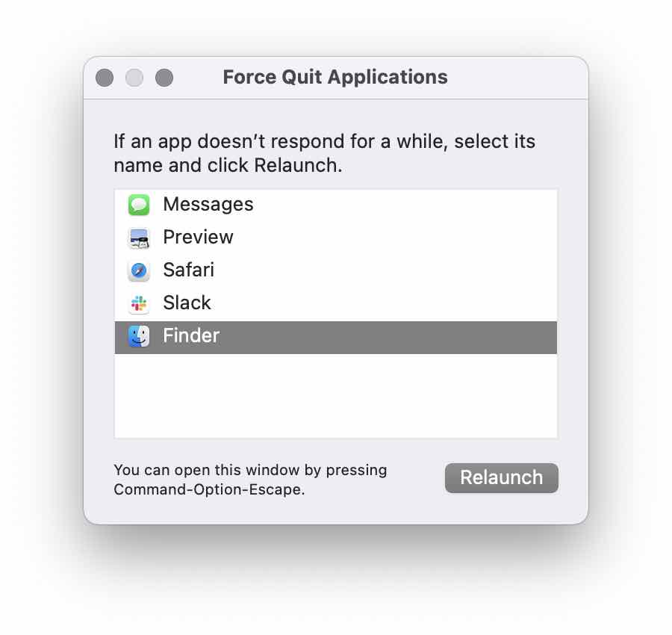Click the Force Quit Applications title text
672x635 pixels.
pyautogui.click(x=335, y=78)
